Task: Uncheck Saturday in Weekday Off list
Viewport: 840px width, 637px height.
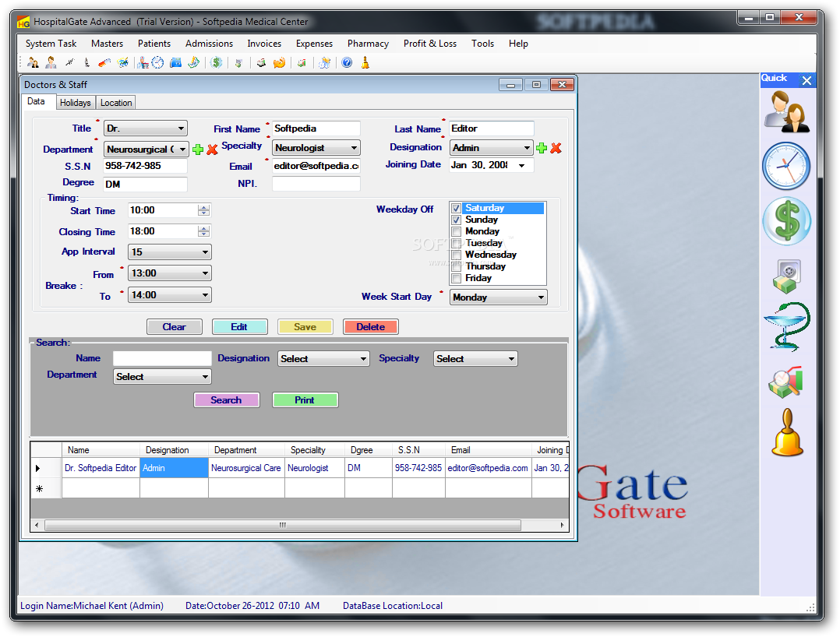Action: 457,208
